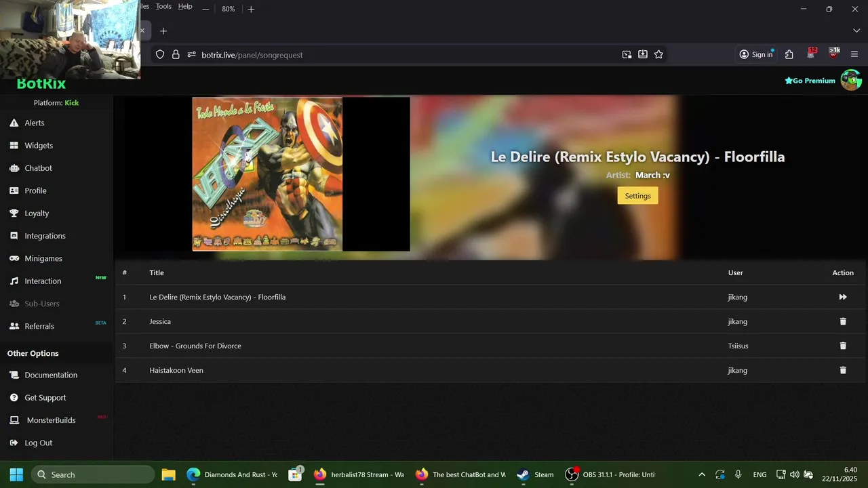
Task: Open a new tab with the plus button beside the tab
Action: click(x=163, y=31)
